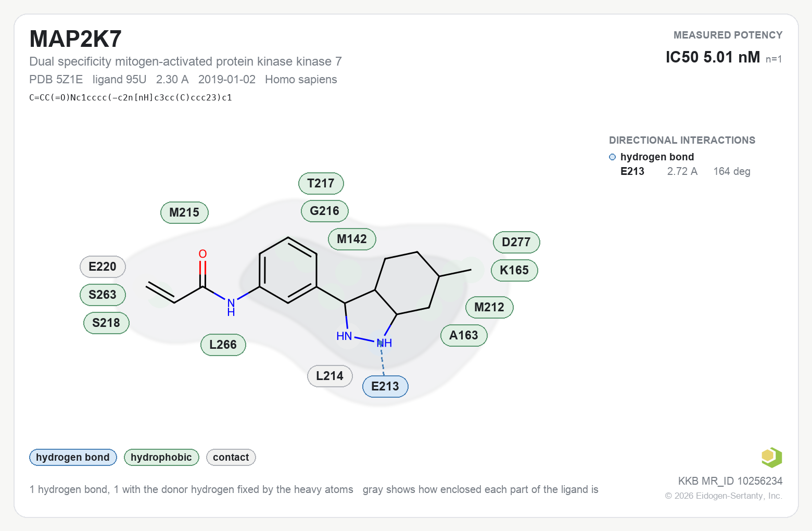Select the S263 residue label
This screenshot has height=531, width=812.
point(103,295)
